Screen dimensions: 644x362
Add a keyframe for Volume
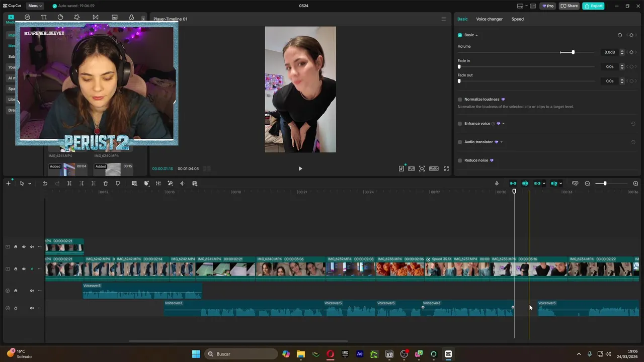point(631,52)
